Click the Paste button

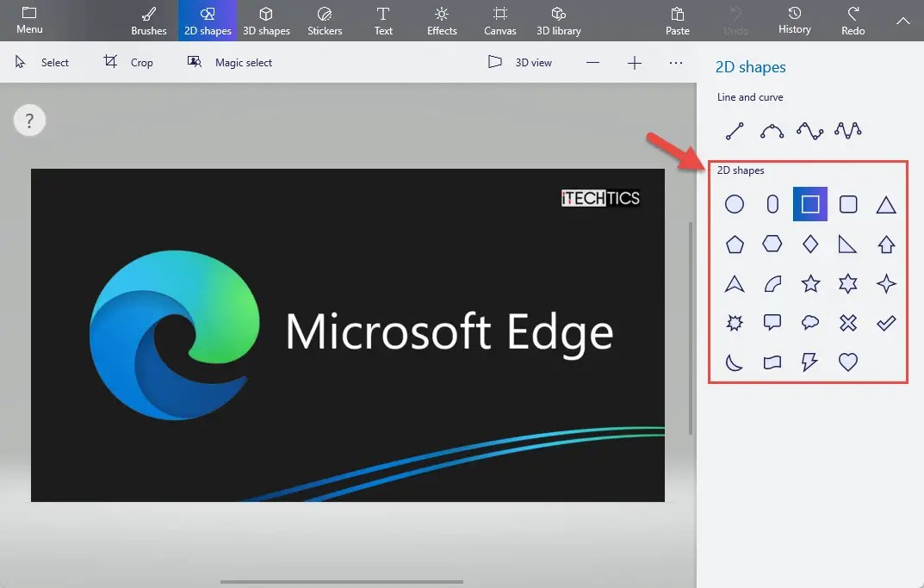677,20
